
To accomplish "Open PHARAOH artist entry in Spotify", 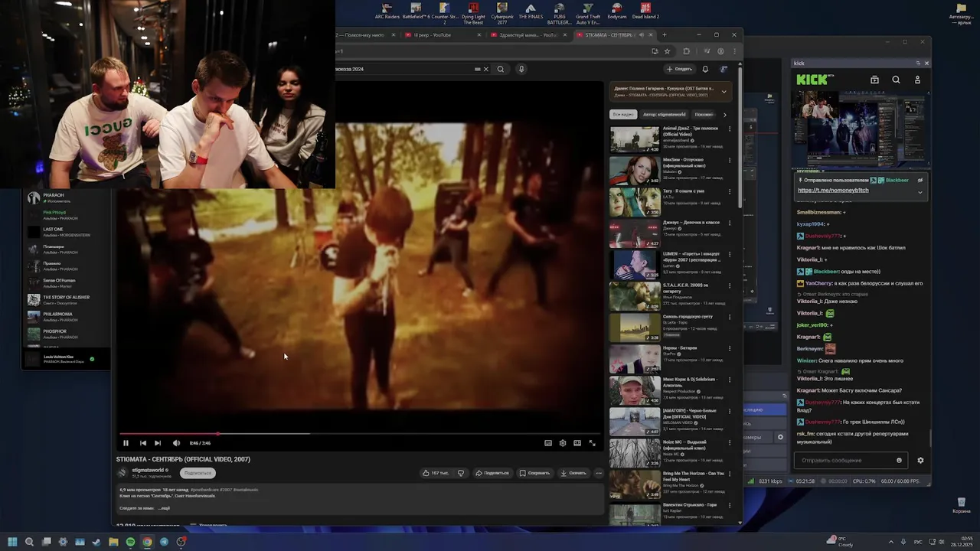I will point(67,197).
